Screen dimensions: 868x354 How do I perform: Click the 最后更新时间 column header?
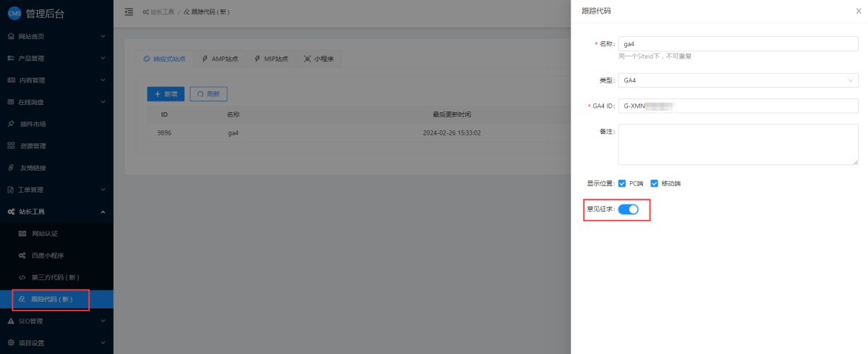click(452, 114)
